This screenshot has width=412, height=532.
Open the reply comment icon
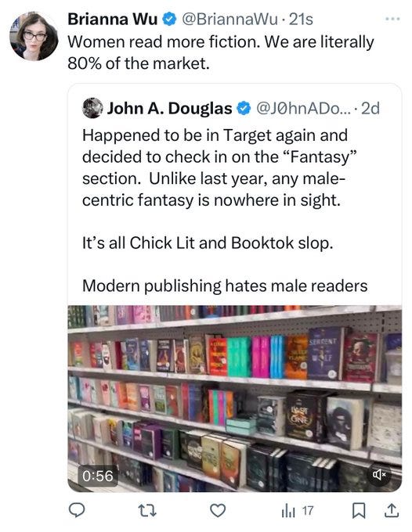coord(77,510)
